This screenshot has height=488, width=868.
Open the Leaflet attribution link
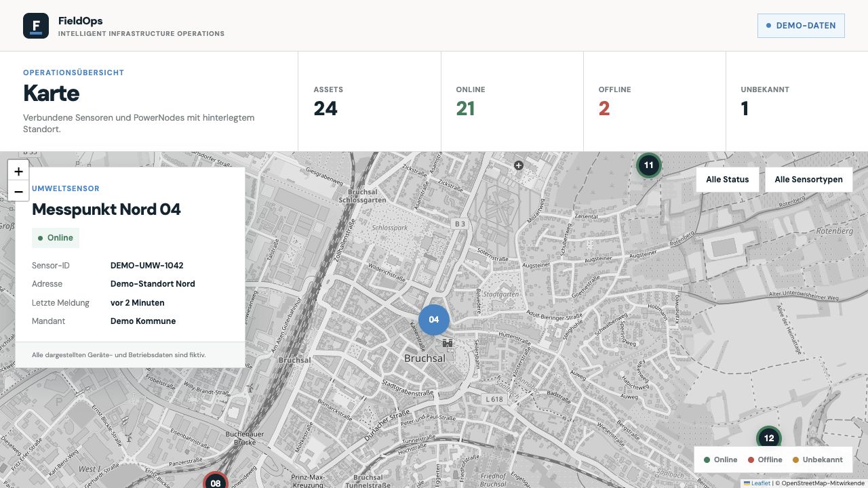pos(757,483)
